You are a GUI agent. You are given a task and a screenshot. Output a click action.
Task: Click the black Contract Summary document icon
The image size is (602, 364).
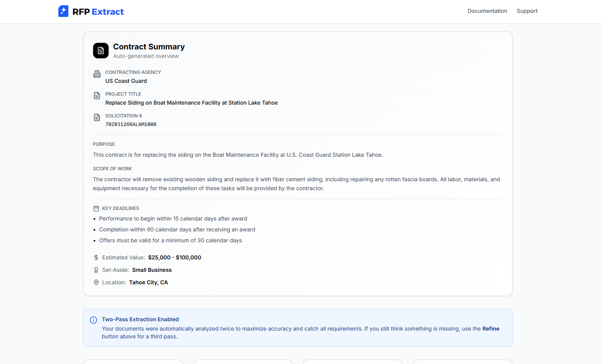100,51
